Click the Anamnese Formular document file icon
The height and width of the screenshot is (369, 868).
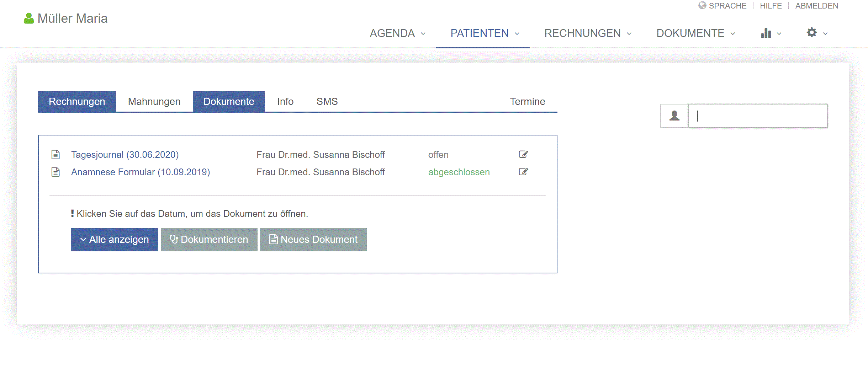tap(55, 172)
